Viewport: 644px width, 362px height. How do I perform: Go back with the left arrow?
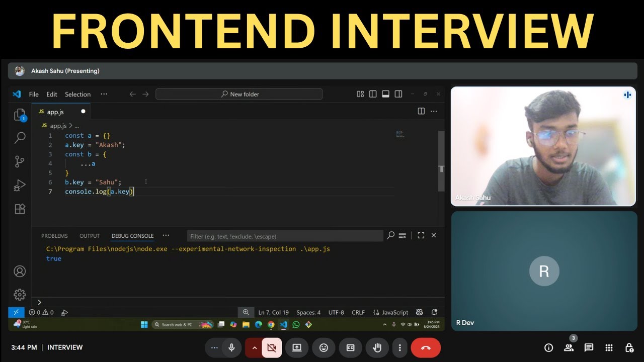coord(133,94)
